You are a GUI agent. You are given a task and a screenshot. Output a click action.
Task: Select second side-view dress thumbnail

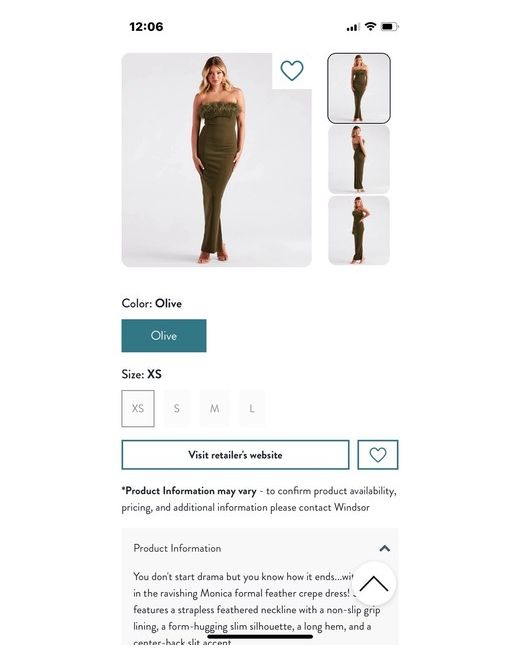coord(359,160)
